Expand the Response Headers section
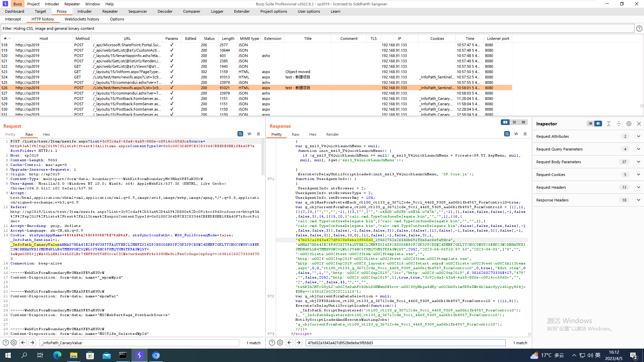This screenshot has width=644, height=362. [x=639, y=200]
